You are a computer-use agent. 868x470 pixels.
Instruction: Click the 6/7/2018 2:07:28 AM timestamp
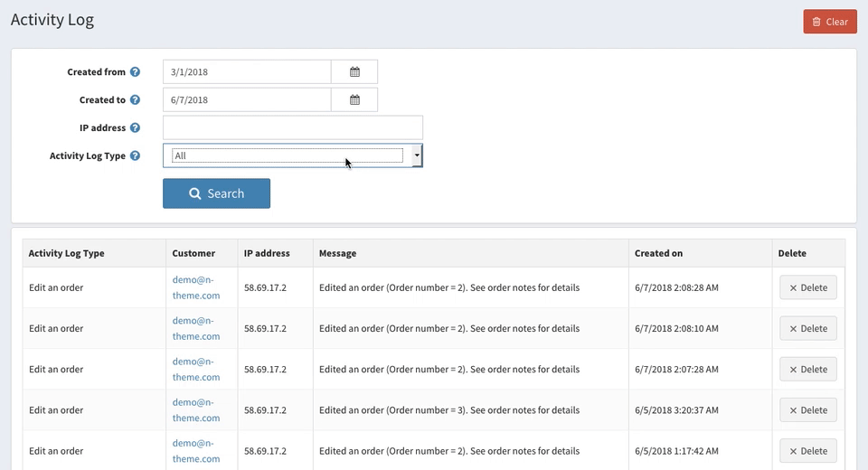click(676, 370)
